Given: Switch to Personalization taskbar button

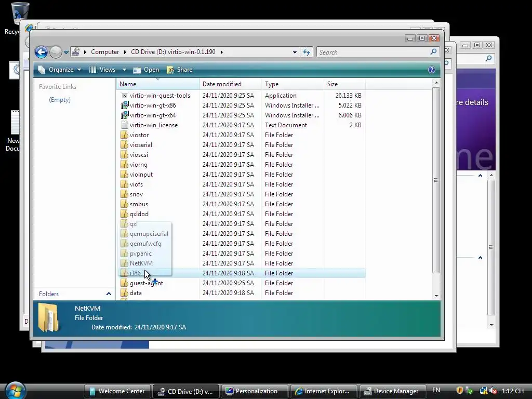Looking at the screenshot, I should point(255,391).
